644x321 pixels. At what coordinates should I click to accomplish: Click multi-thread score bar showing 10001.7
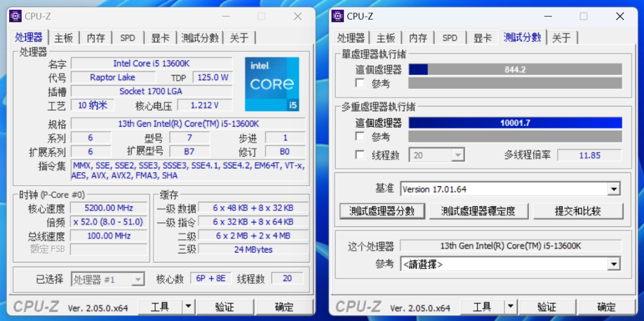tap(515, 123)
